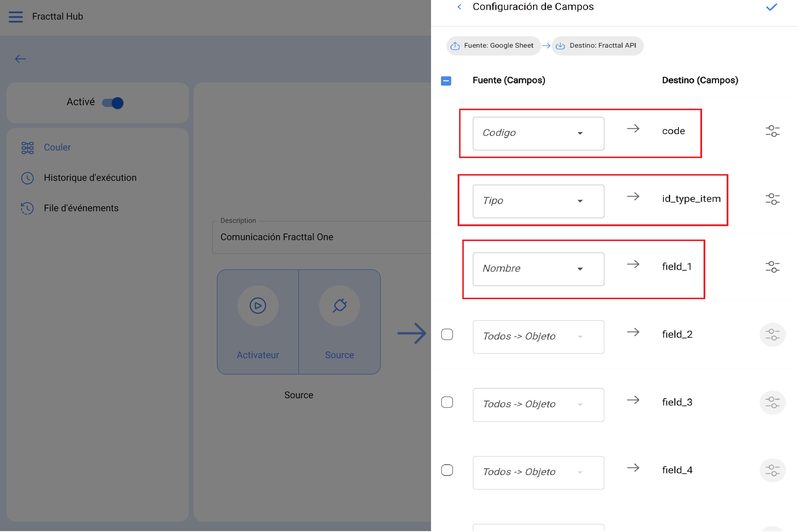The image size is (798, 532).
Task: Open settings sliders for field_4 row
Action: tap(773, 470)
